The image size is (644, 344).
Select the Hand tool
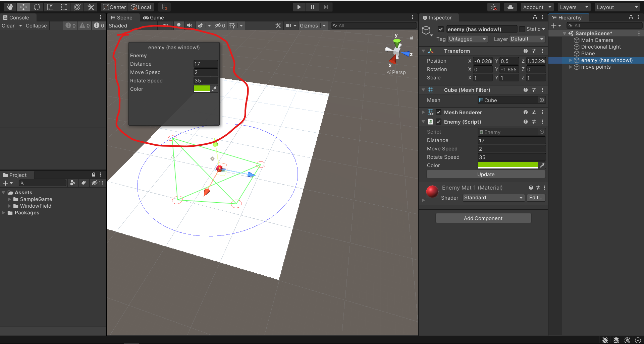coord(10,7)
